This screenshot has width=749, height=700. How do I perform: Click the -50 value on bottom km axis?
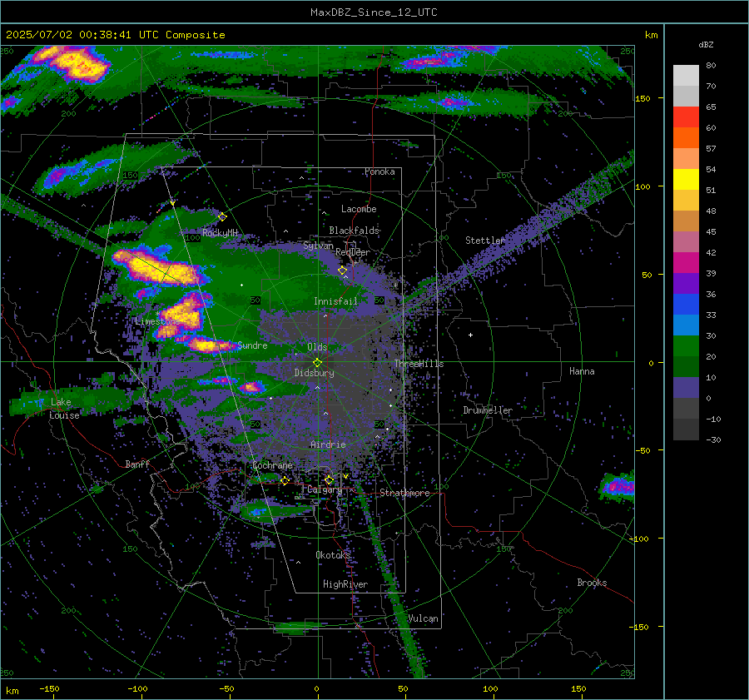(226, 688)
